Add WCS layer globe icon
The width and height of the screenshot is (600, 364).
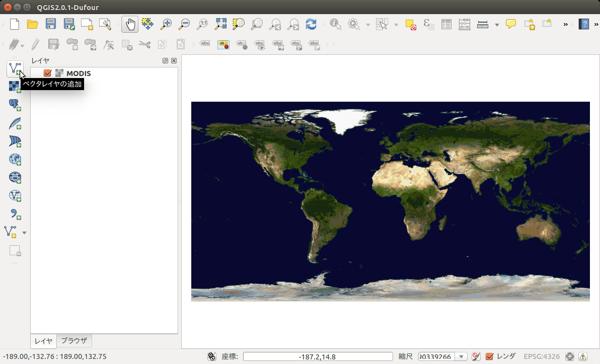[15, 177]
